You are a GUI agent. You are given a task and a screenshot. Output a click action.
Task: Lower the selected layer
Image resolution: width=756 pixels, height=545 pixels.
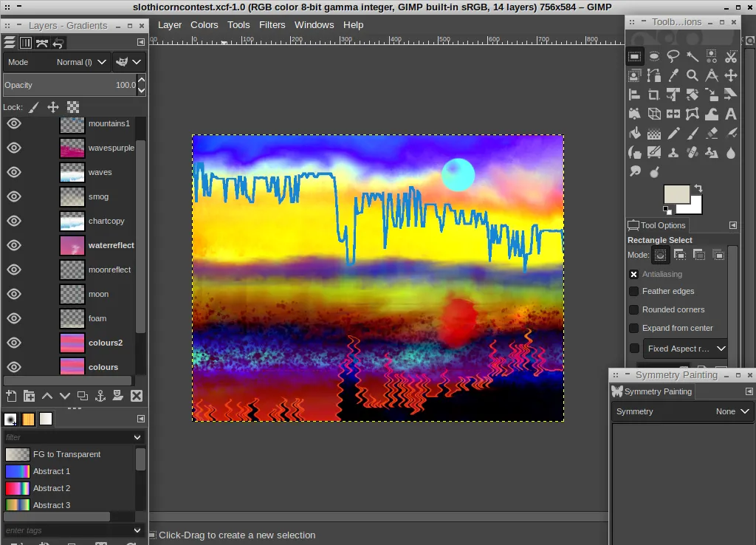coord(65,396)
